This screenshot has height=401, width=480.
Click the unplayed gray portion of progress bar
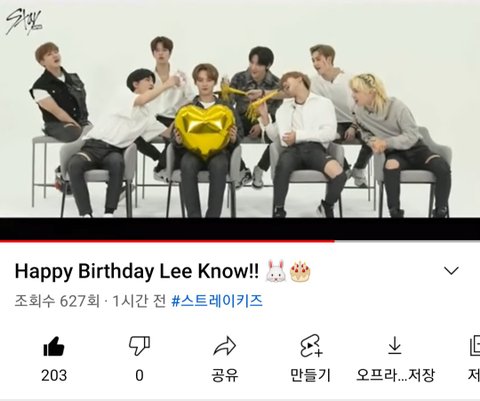[407, 240]
